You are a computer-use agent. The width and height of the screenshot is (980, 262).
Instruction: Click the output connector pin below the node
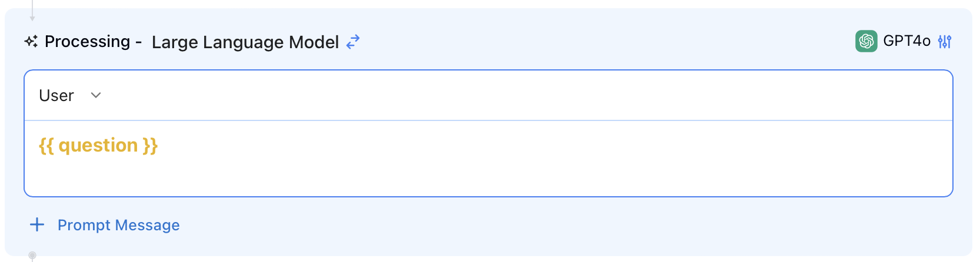[x=32, y=256]
